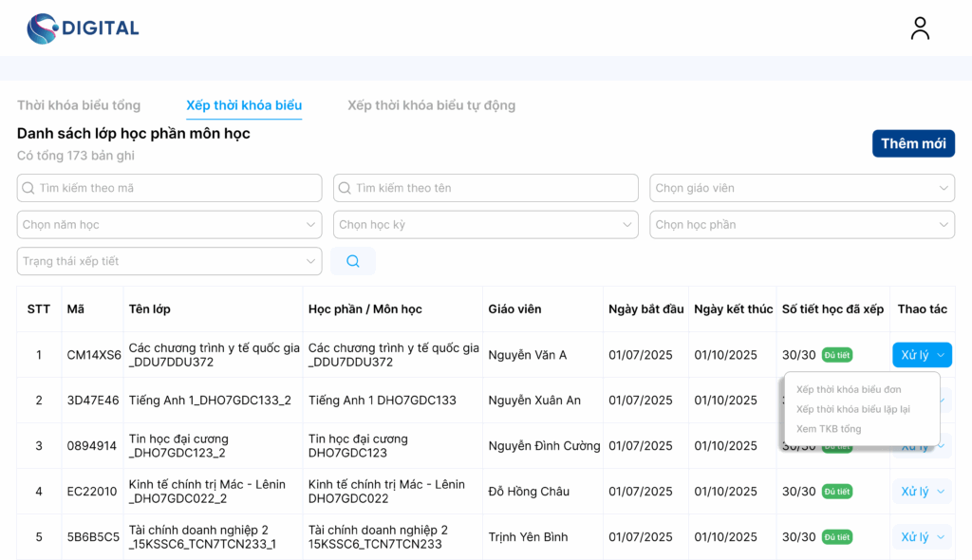Viewport: 972px width, 560px height.
Task: Switch to Thời khóa biểu tổng tab
Action: (x=79, y=105)
